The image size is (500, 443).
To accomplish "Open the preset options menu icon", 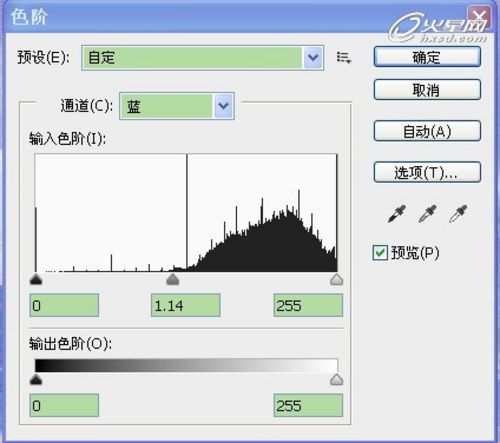I will [343, 58].
